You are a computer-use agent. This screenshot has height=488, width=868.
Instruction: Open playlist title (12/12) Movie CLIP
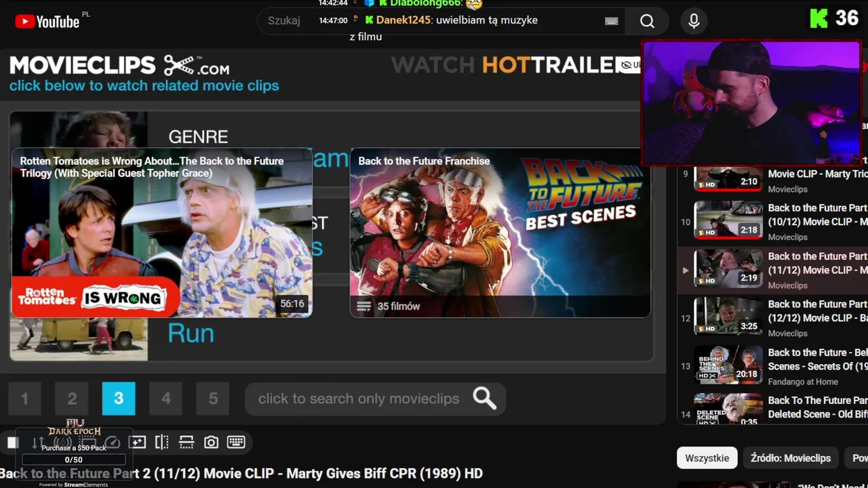pos(818,311)
